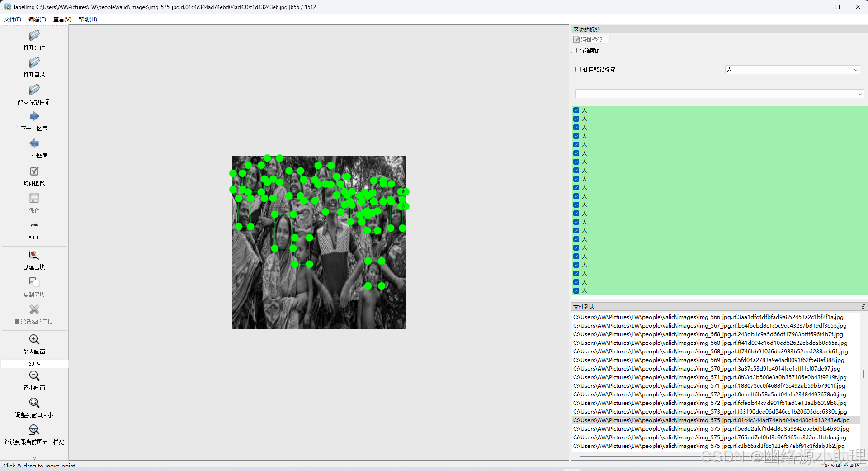The width and height of the screenshot is (868, 471).
Task: Go to next image with 下一个图像 arrow
Action: click(x=34, y=116)
